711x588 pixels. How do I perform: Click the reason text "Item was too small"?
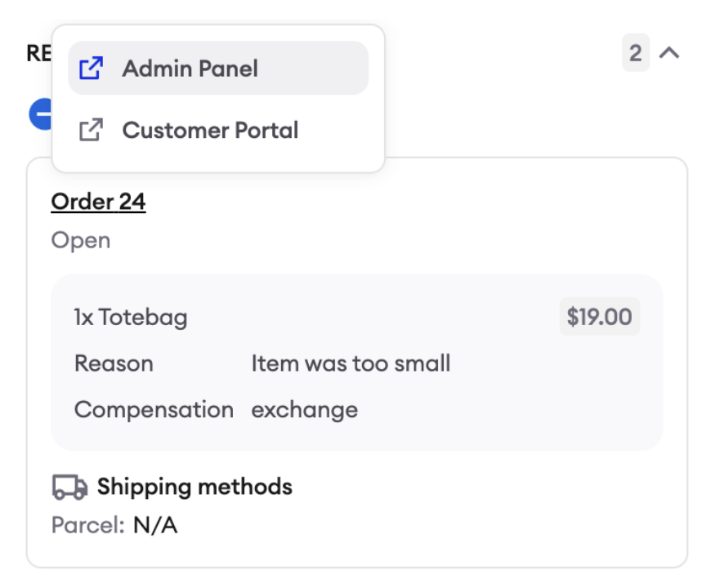(x=351, y=363)
